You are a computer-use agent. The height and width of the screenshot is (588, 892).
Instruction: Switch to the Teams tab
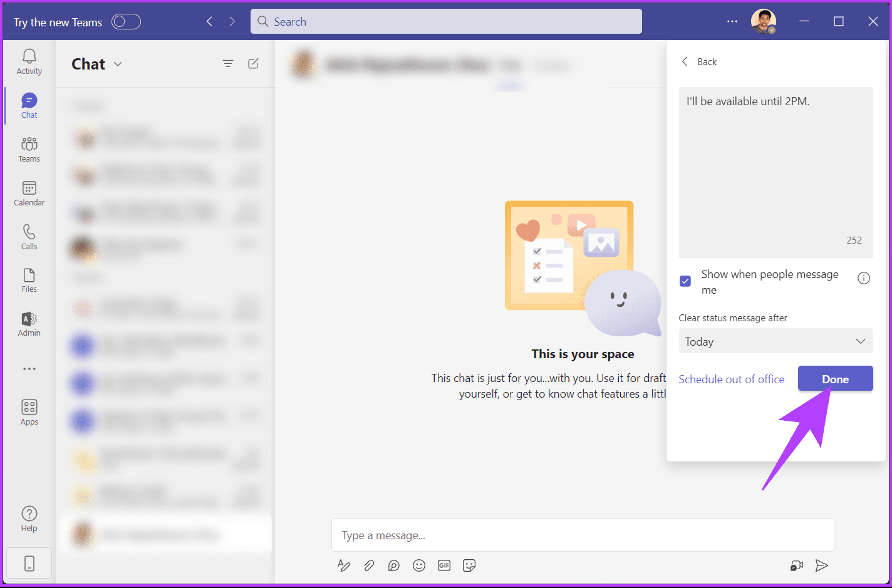point(29,149)
